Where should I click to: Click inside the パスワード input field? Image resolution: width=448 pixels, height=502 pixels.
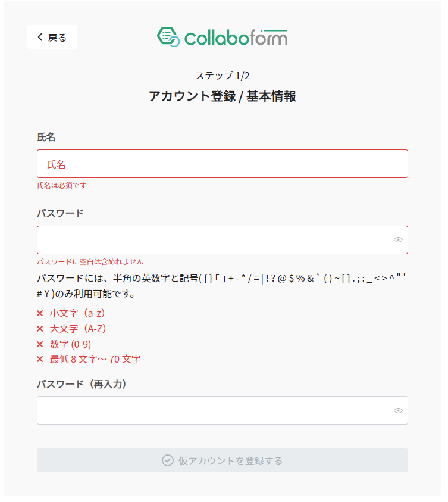click(223, 240)
